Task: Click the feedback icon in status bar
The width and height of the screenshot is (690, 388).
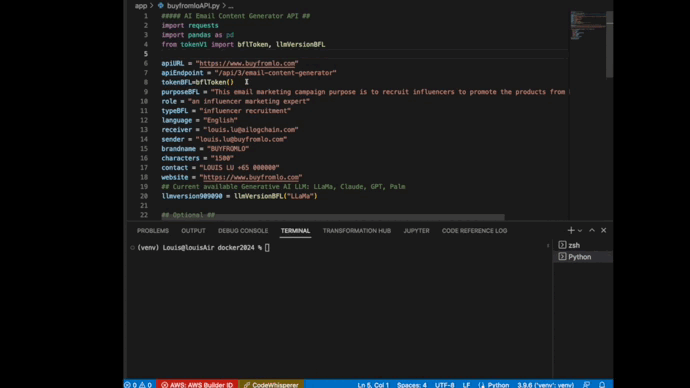Action: tap(586, 384)
